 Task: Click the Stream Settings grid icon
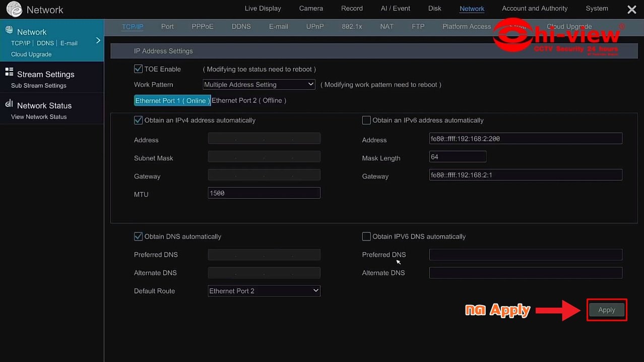(x=9, y=72)
